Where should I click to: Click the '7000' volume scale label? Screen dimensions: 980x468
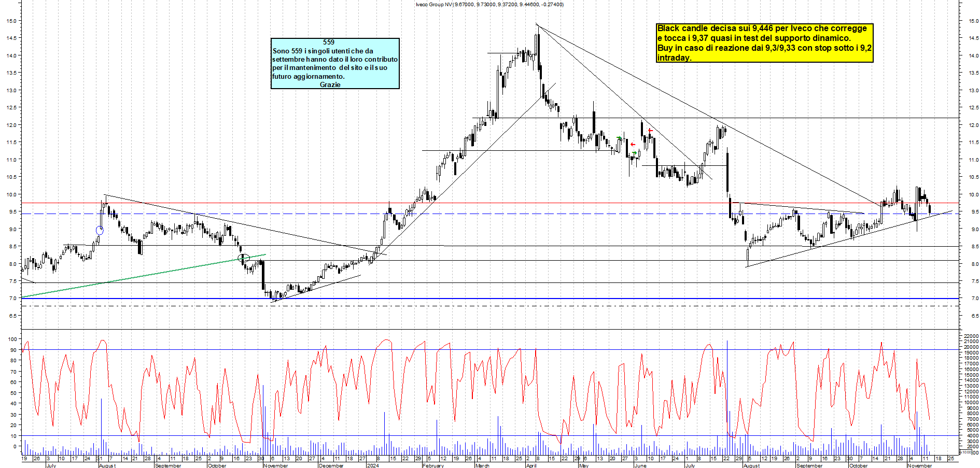tap(972, 419)
